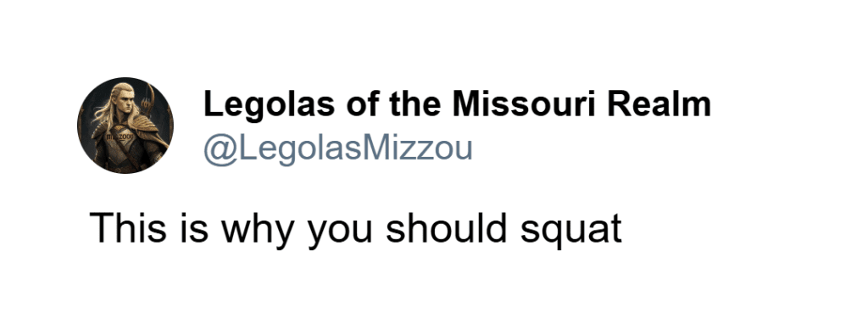The image size is (868, 330).
Task: Open the Legolas profile avatar
Action: (x=125, y=126)
